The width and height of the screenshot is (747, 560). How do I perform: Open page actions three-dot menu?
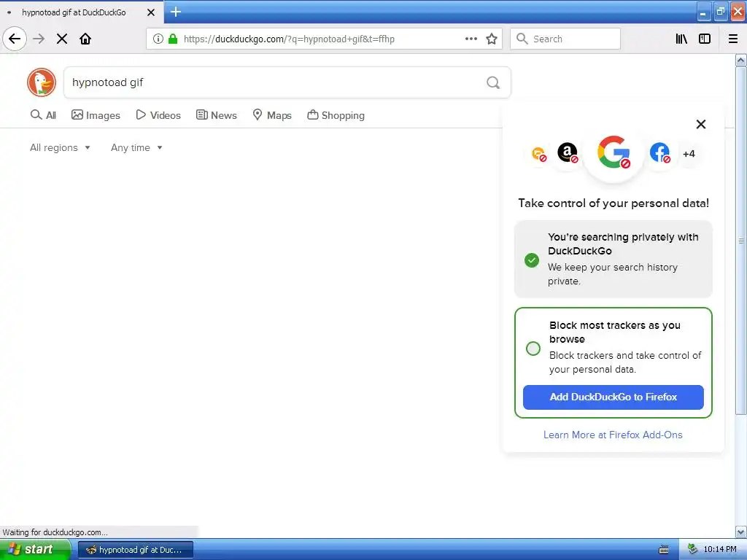point(471,39)
